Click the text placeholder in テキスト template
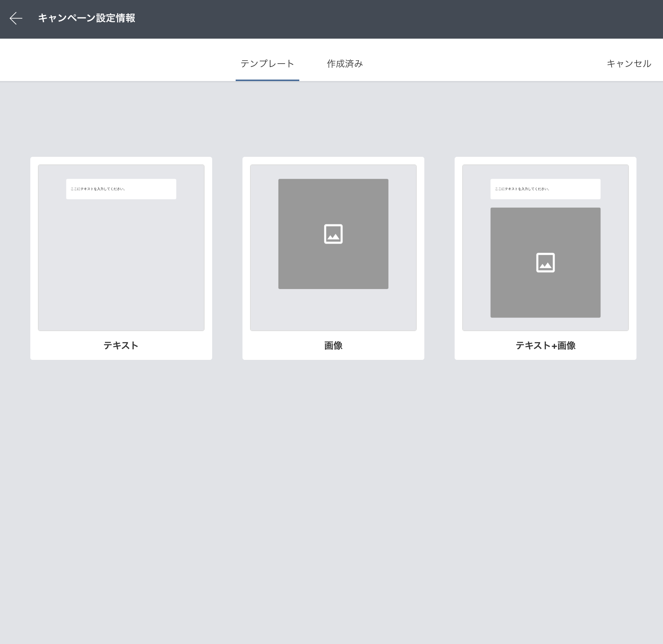 (121, 189)
